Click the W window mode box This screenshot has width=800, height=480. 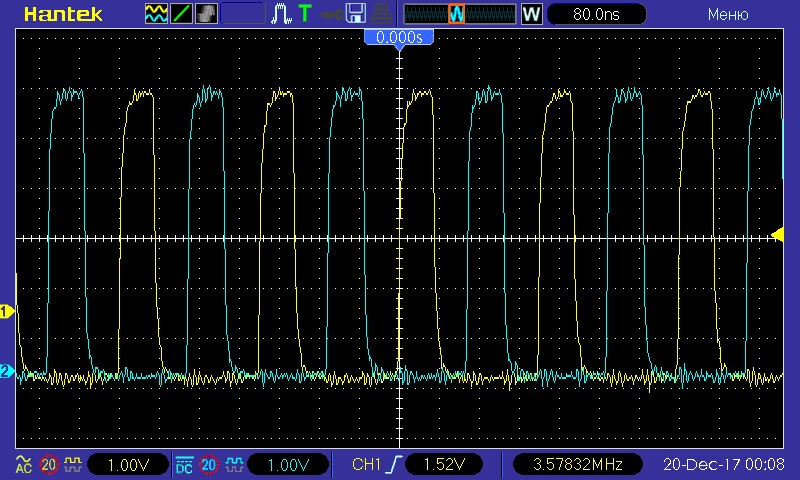(531, 14)
